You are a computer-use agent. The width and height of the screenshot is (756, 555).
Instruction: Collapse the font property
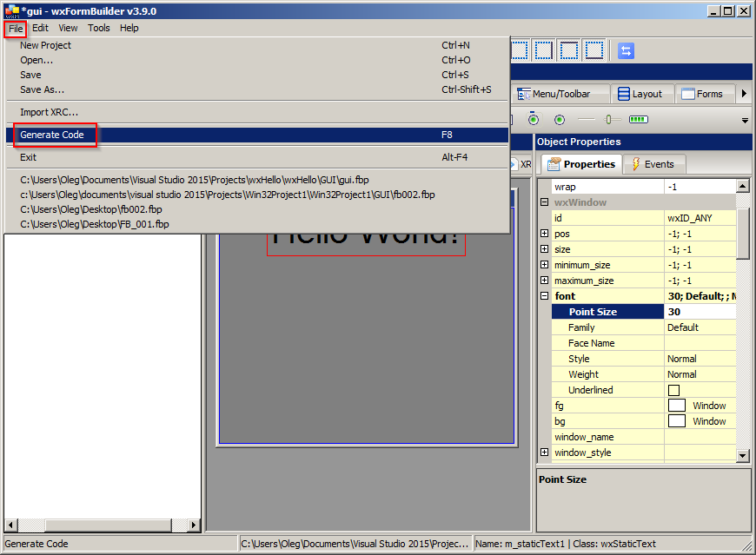pos(544,296)
